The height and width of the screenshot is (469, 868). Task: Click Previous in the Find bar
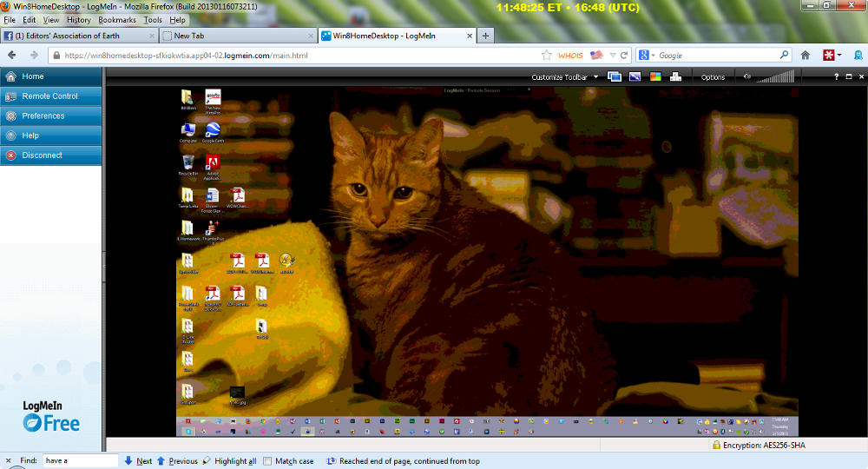pos(177,460)
